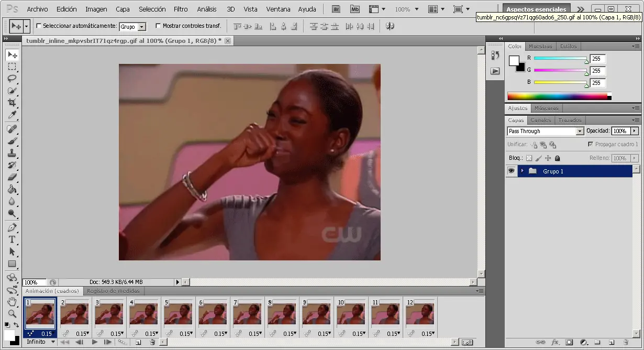Delete selected animation frame with trash icon
The image size is (644, 350).
(x=152, y=342)
